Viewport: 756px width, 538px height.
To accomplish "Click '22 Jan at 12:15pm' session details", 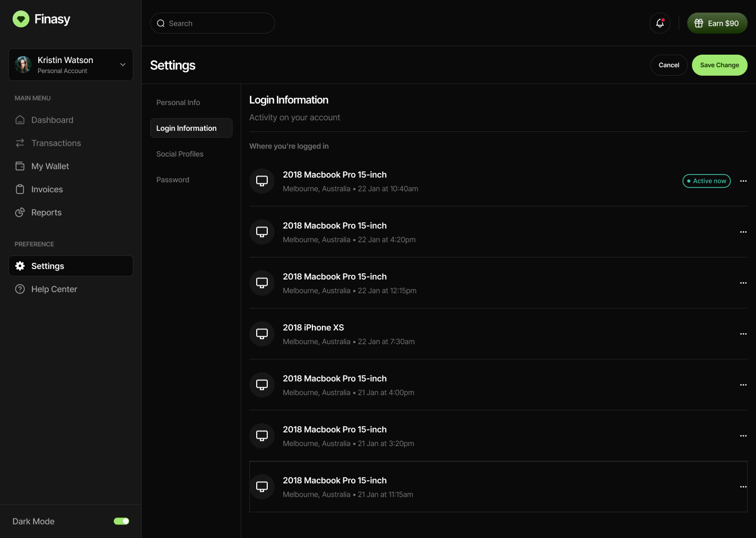I will point(387,291).
